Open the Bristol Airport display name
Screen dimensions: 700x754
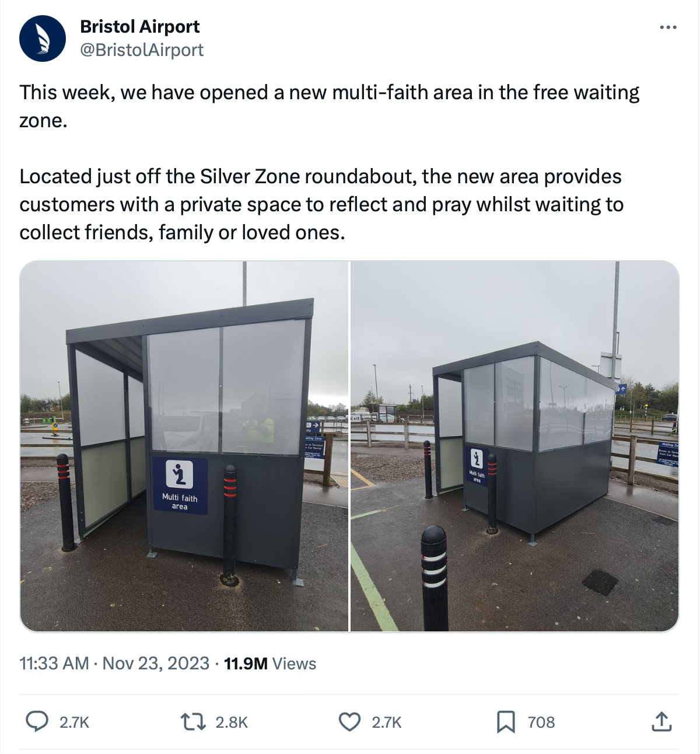pyautogui.click(x=139, y=26)
